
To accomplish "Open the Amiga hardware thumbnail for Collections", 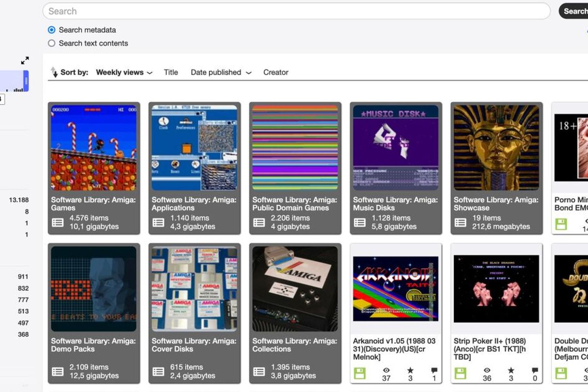I will pyautogui.click(x=295, y=289).
